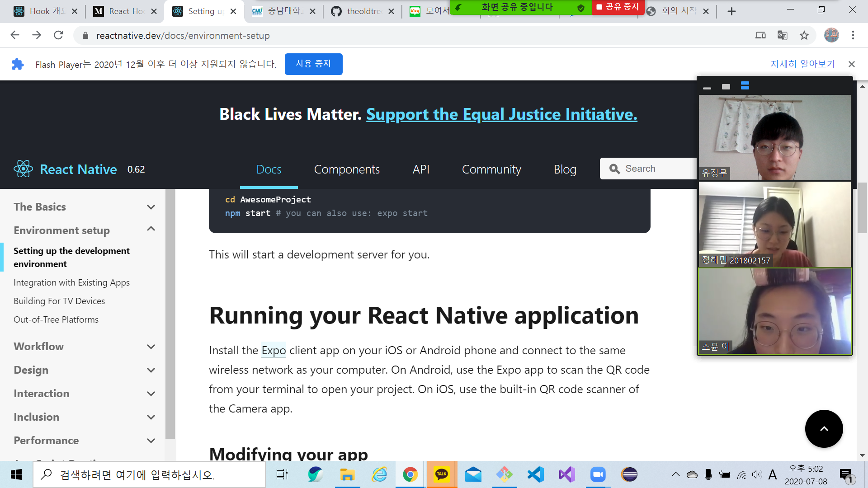This screenshot has height=488, width=868.
Task: Open the Docs navigation tab
Action: click(269, 169)
